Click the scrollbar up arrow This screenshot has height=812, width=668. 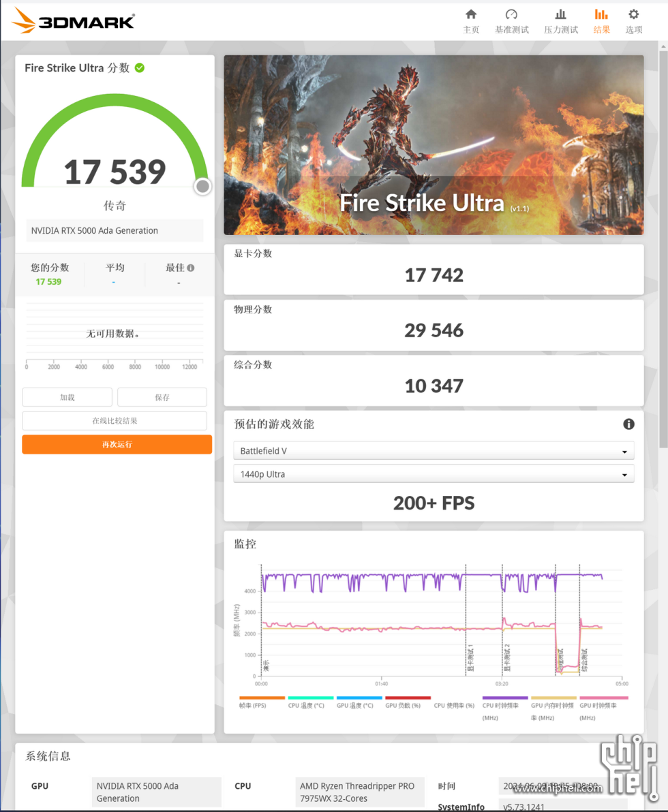[x=663, y=46]
